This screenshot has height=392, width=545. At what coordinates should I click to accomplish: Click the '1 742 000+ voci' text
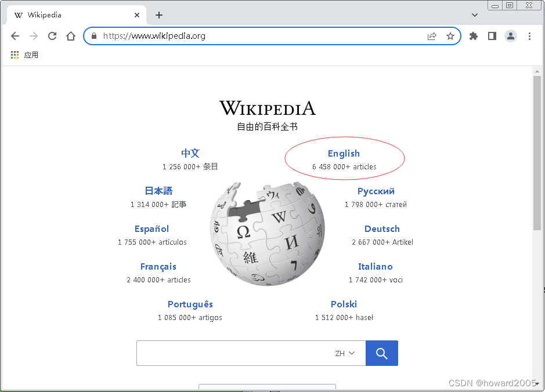click(x=376, y=280)
